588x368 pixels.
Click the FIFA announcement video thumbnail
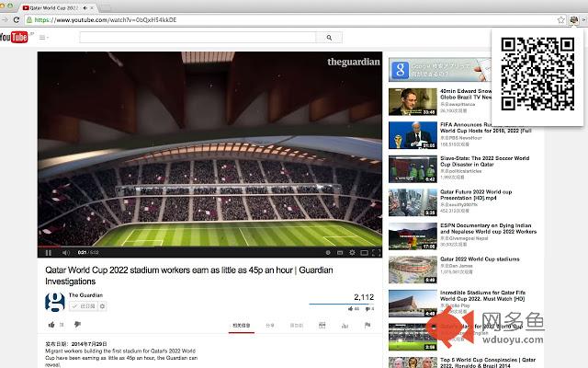[x=413, y=135]
